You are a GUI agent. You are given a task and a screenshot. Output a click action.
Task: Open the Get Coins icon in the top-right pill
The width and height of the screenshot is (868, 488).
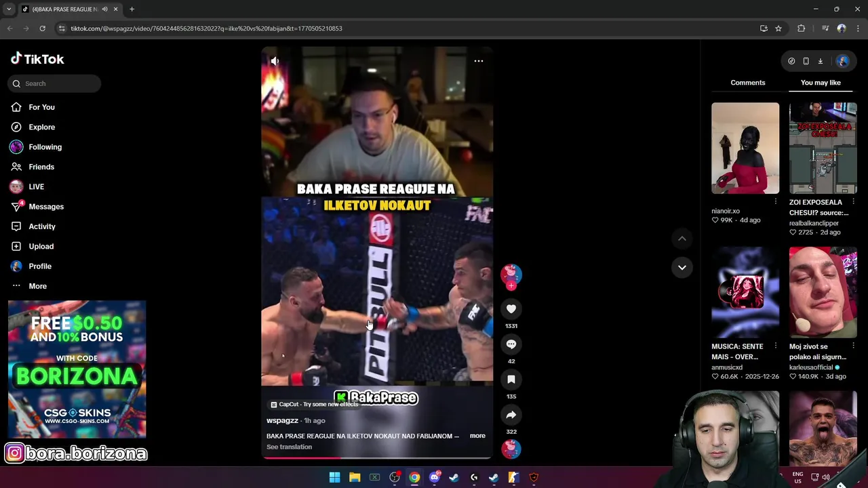coord(791,61)
